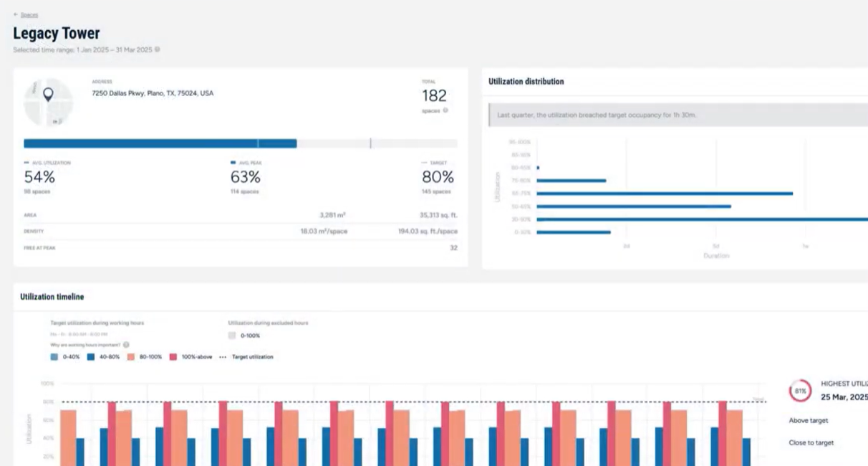868x466 pixels.
Task: Click the 81% highest utilization ring icon
Action: coord(800,391)
